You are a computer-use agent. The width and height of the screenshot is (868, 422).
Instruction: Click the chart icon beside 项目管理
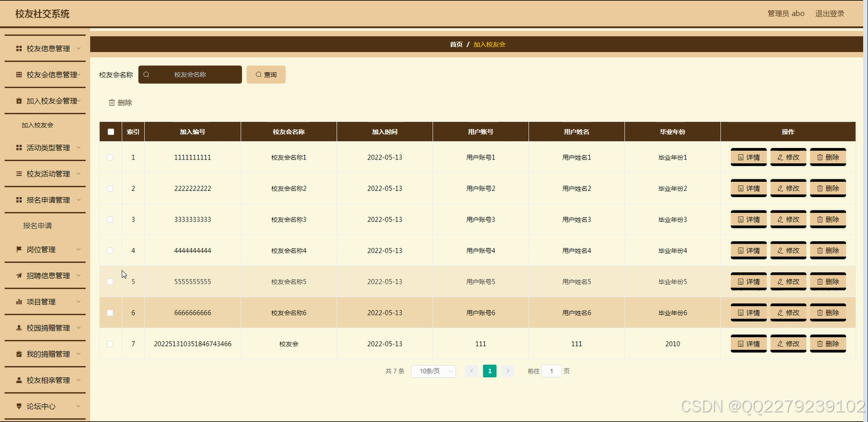(x=19, y=301)
